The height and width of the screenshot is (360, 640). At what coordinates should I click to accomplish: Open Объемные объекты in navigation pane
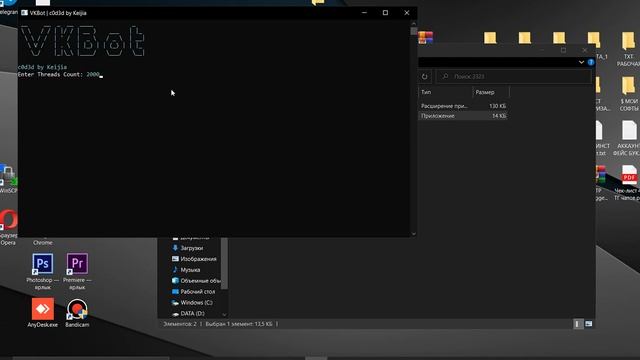point(196,281)
